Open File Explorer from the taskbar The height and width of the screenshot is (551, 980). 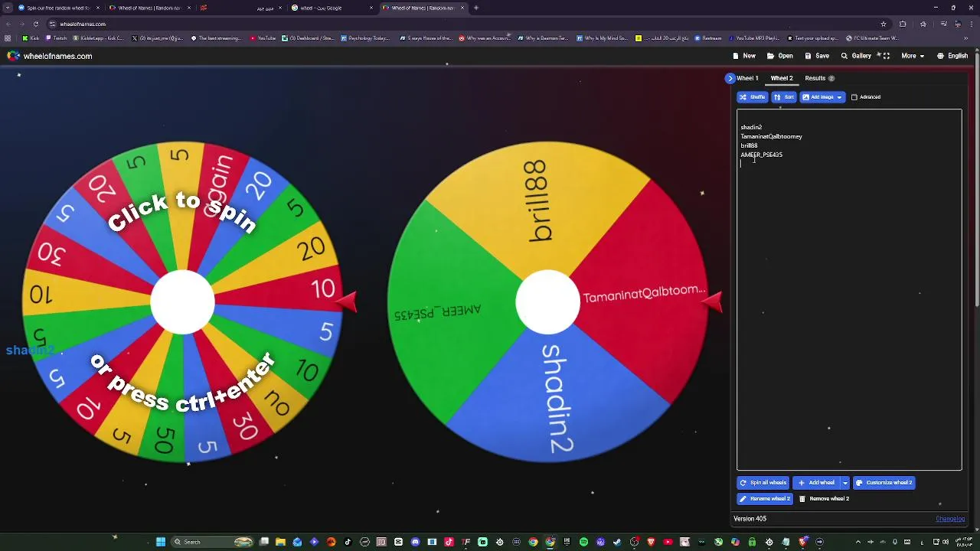click(x=280, y=542)
